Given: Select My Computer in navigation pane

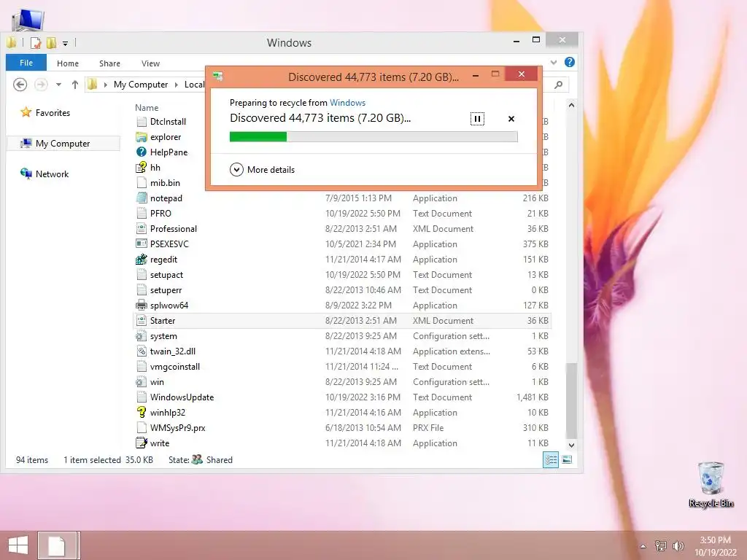Looking at the screenshot, I should coord(63,144).
